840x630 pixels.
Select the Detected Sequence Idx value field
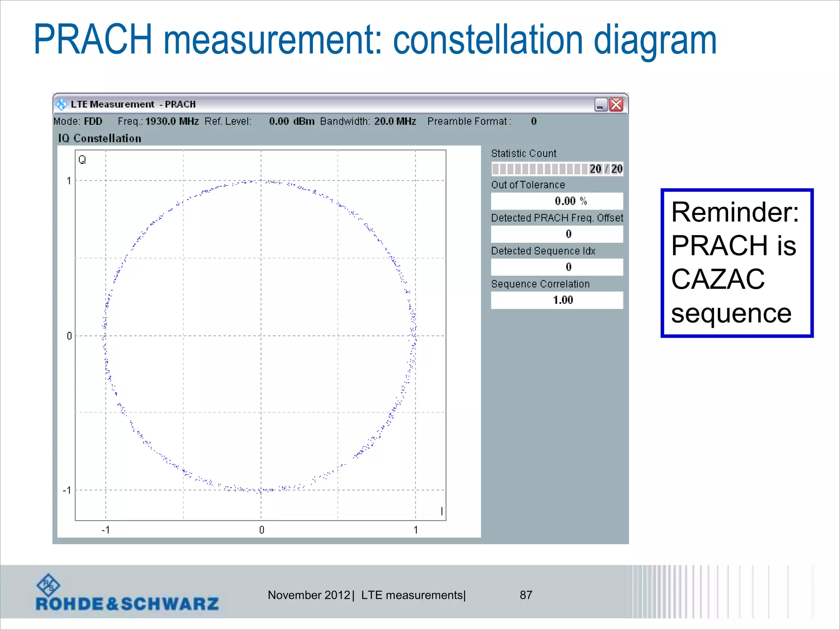click(557, 267)
